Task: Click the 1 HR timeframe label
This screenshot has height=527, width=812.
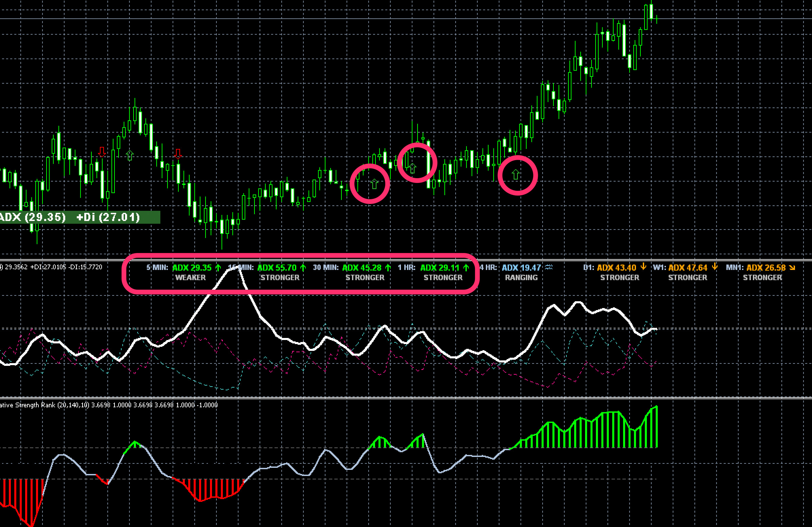Action: click(407, 267)
